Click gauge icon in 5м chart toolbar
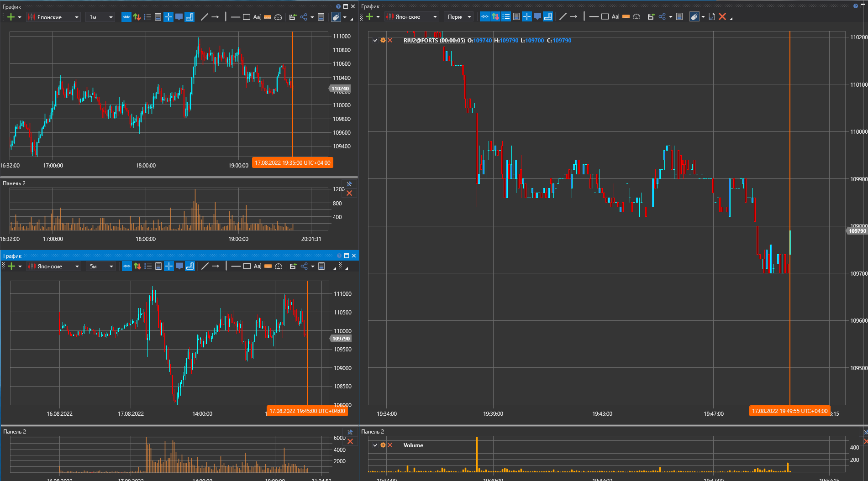This screenshot has height=481, width=868. click(279, 266)
